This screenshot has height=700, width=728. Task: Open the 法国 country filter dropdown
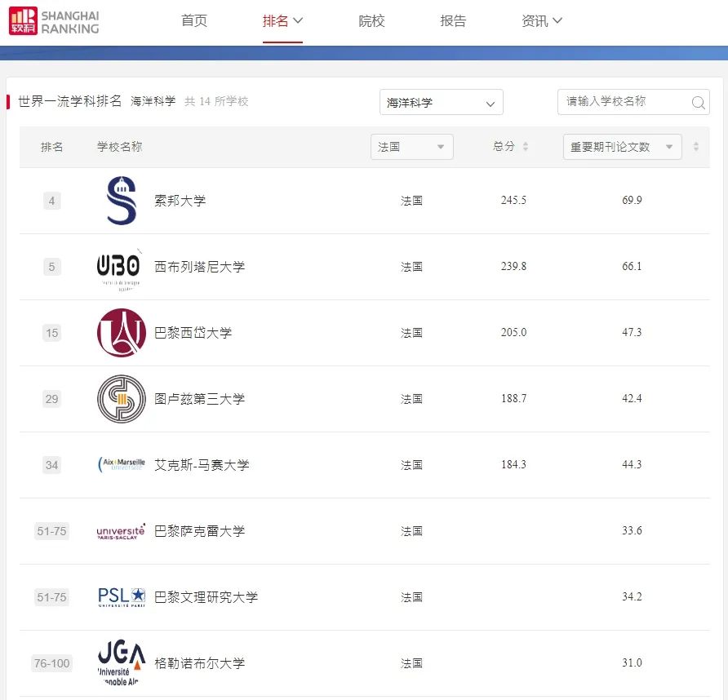point(412,147)
